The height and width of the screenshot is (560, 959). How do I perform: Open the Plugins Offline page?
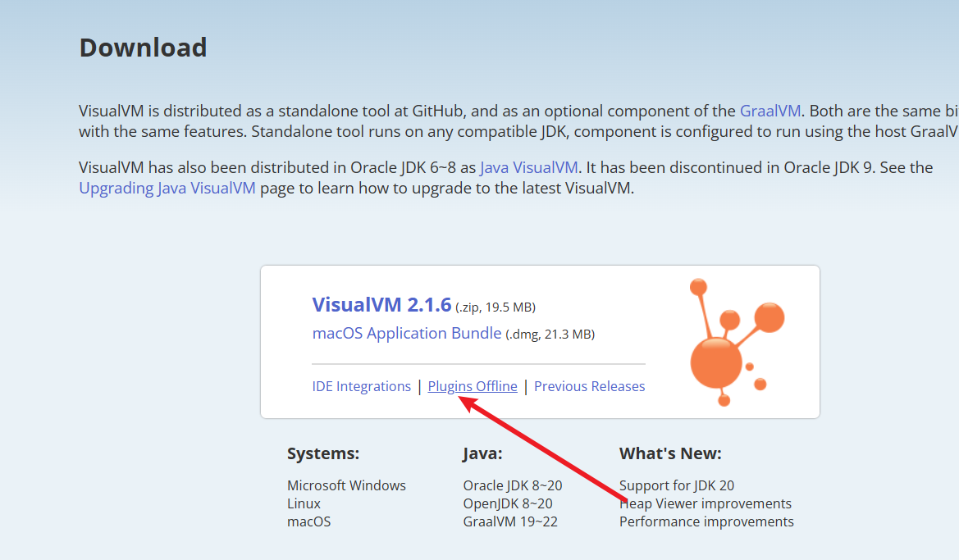pos(473,385)
